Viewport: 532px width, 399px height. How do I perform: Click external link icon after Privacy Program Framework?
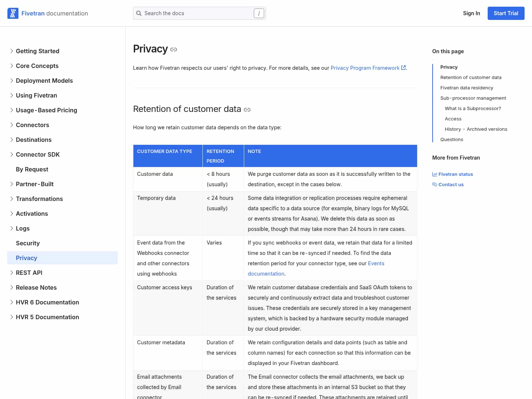(403, 68)
